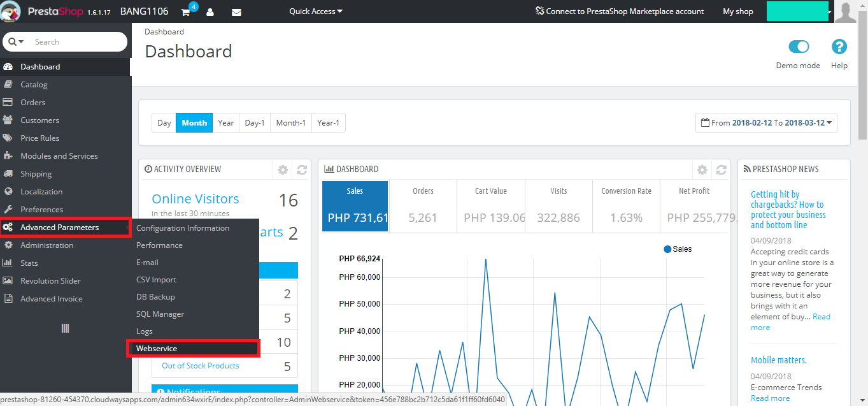Image resolution: width=868 pixels, height=406 pixels.
Task: Open Activity Overview gear settings
Action: pyautogui.click(x=283, y=170)
